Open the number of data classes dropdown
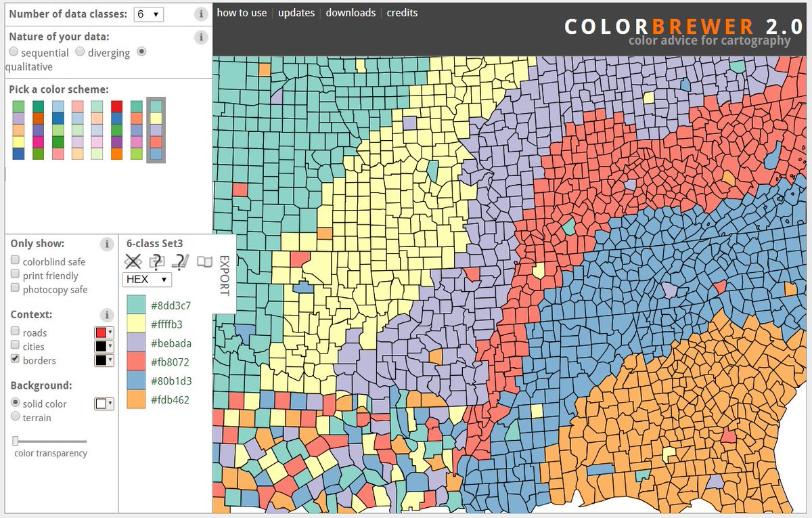Image resolution: width=812 pixels, height=518 pixels. point(148,14)
